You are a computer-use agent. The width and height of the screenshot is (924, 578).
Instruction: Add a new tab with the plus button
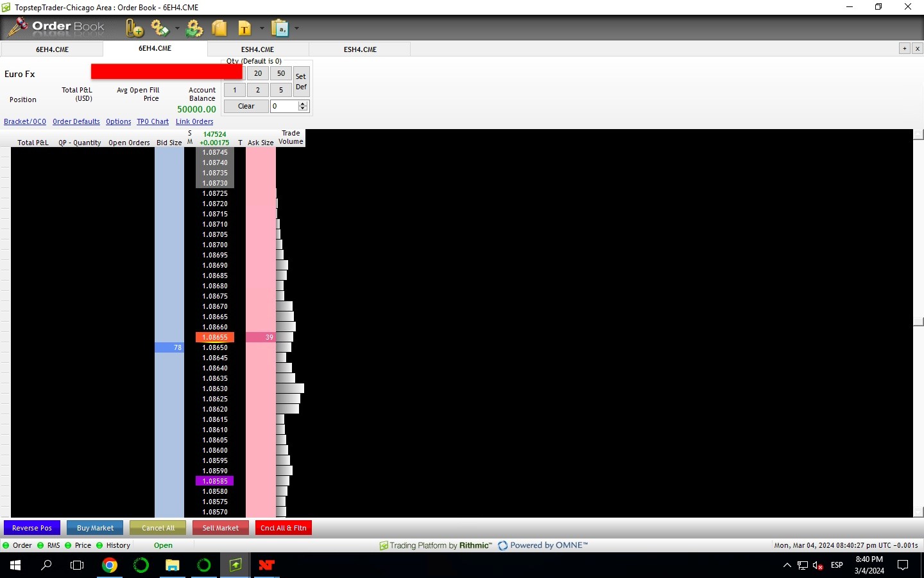click(x=905, y=48)
